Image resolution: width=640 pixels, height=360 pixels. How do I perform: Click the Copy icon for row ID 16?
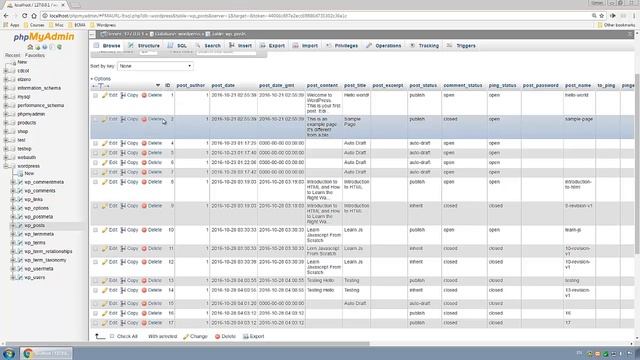click(x=123, y=313)
